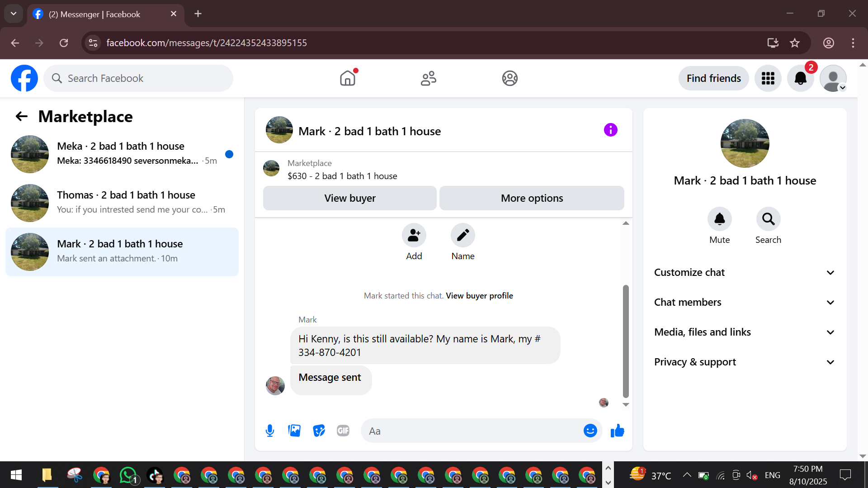Go back from Marketplace chats list
The width and height of the screenshot is (868, 488).
(x=22, y=117)
